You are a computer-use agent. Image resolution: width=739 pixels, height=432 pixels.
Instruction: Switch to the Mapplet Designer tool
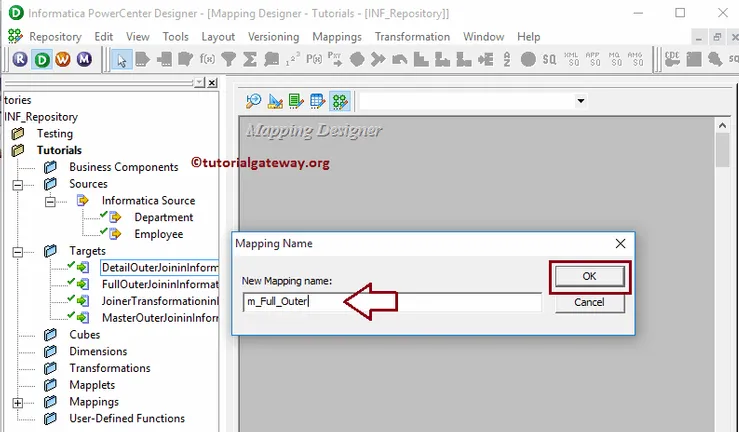coord(318,101)
